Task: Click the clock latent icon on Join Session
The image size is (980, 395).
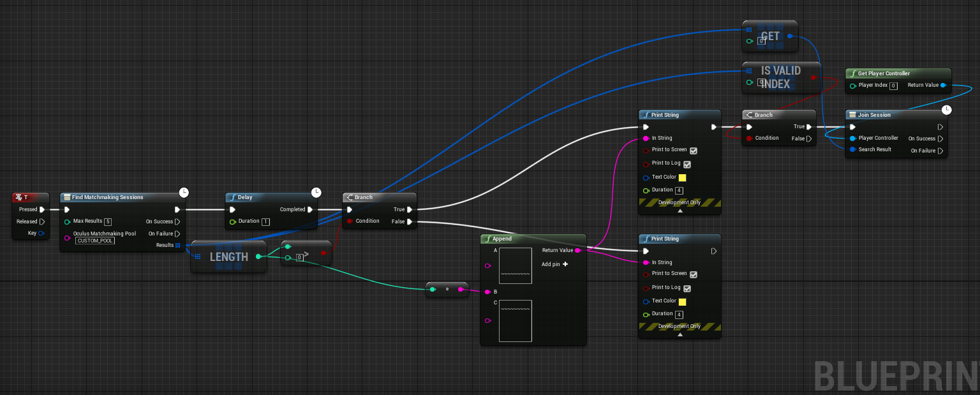Action: pyautogui.click(x=947, y=110)
